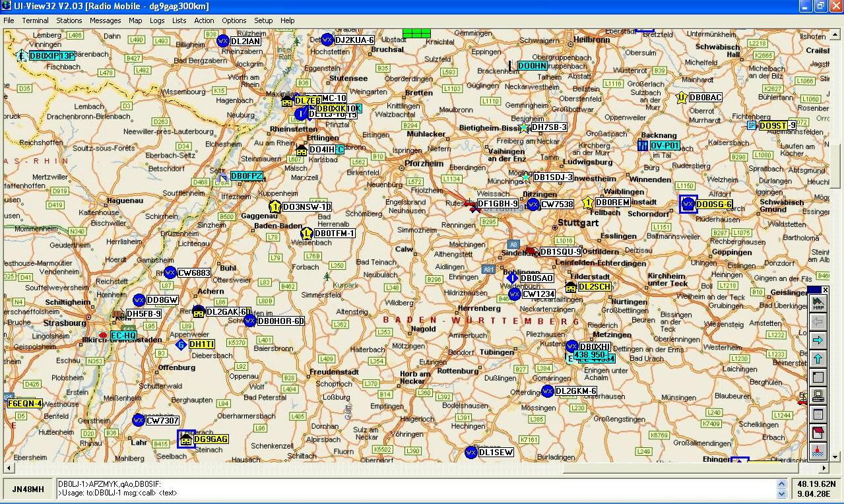Screen dimensions: 844x504
Task: Click the square frame toolbar button
Action: 818,377
